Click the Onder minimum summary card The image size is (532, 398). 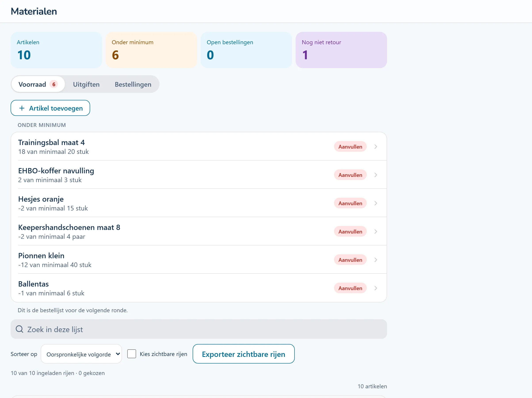pos(151,50)
